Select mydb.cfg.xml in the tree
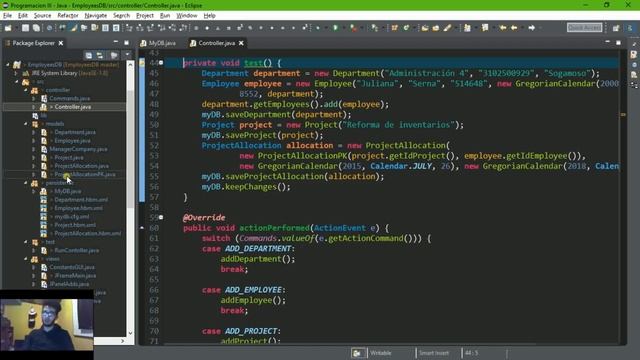 point(72,217)
